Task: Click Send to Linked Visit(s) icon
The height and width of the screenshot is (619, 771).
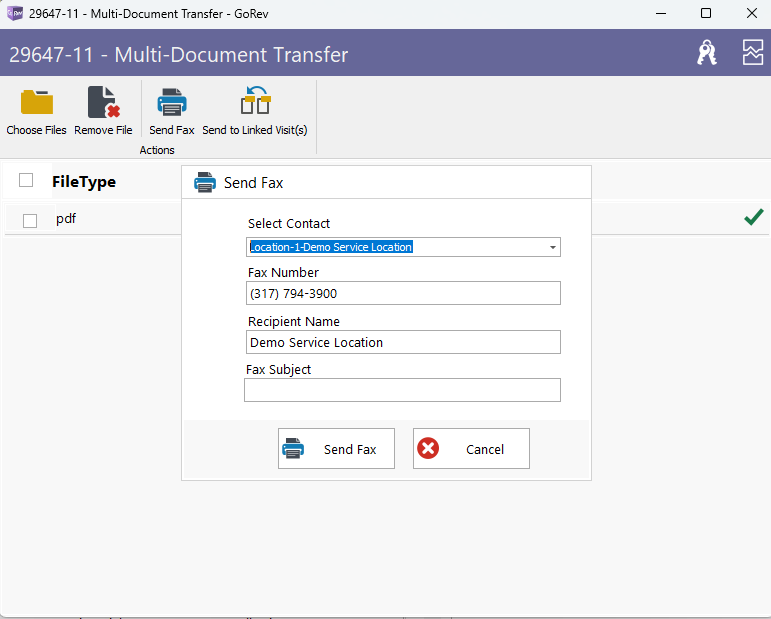Action: (x=255, y=103)
